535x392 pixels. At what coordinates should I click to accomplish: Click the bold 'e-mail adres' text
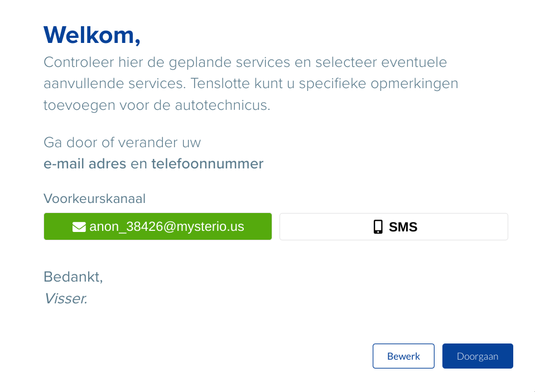coord(85,164)
